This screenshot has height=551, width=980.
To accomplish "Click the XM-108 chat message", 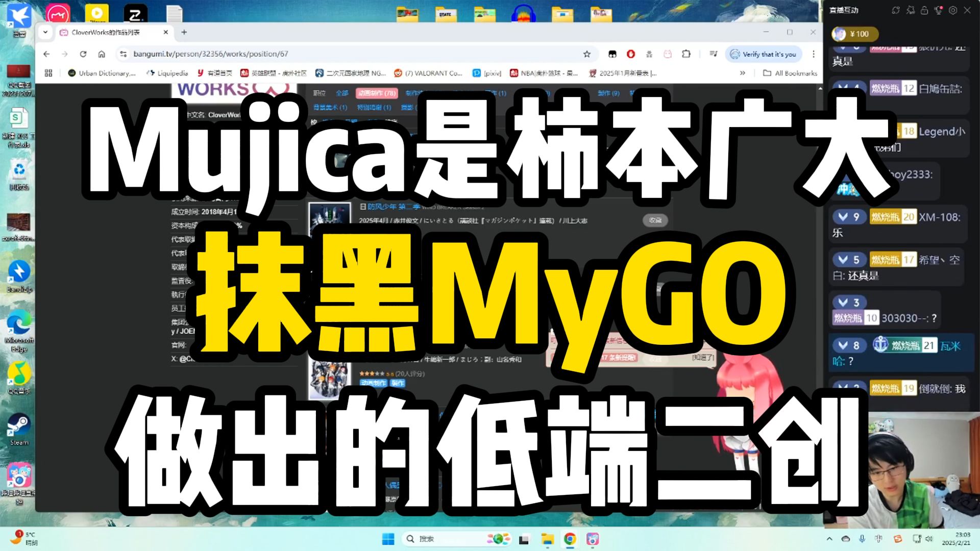I will pos(898,224).
